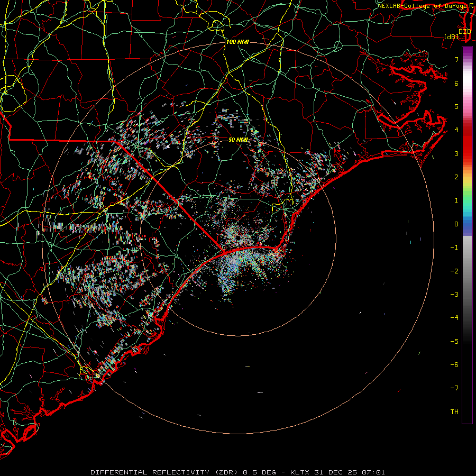Click the "50 NMI" range ring label
476x476 pixels.
click(x=239, y=140)
